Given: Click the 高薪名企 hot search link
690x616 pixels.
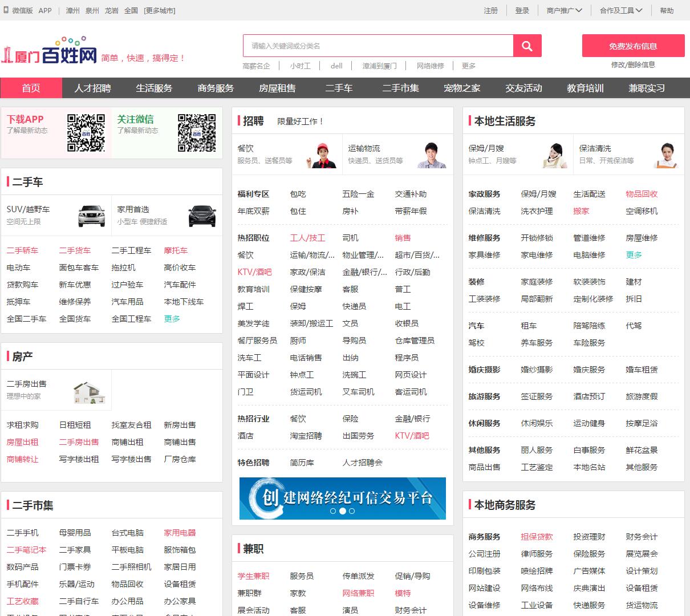Looking at the screenshot, I should pos(257,66).
